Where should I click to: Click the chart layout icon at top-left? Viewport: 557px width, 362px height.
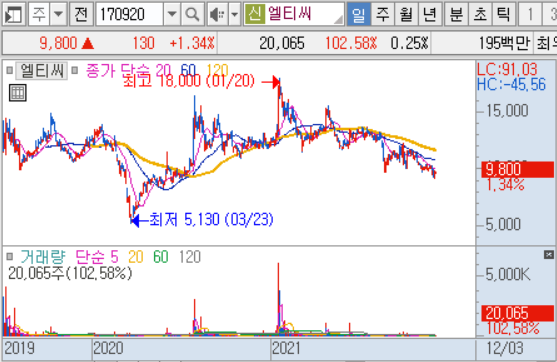coord(13,14)
